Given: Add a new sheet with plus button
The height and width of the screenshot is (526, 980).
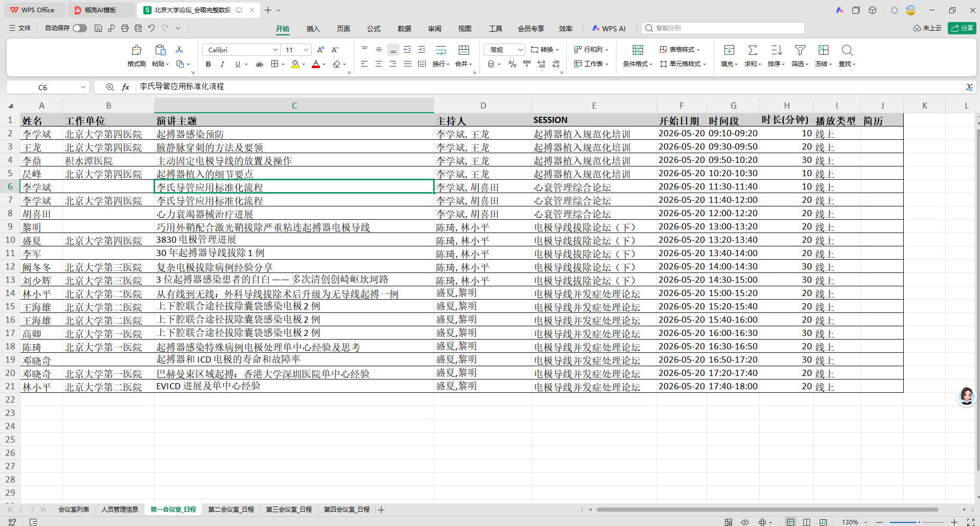Looking at the screenshot, I should [381, 510].
